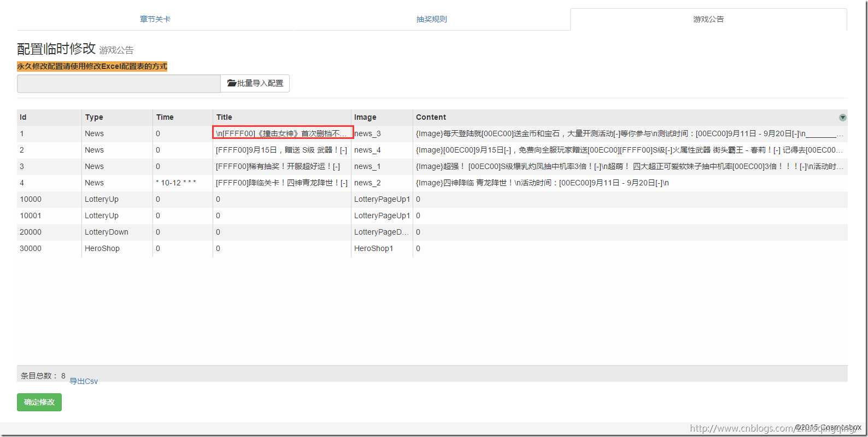Click content starting "{Image}超强！"
The width and height of the screenshot is (868, 437).
tap(630, 166)
